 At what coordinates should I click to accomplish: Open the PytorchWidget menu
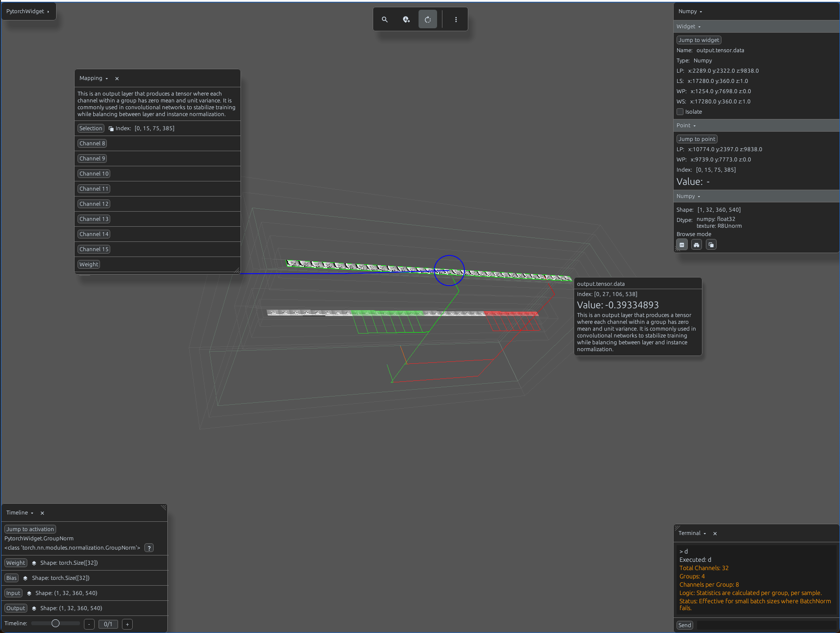tap(28, 11)
